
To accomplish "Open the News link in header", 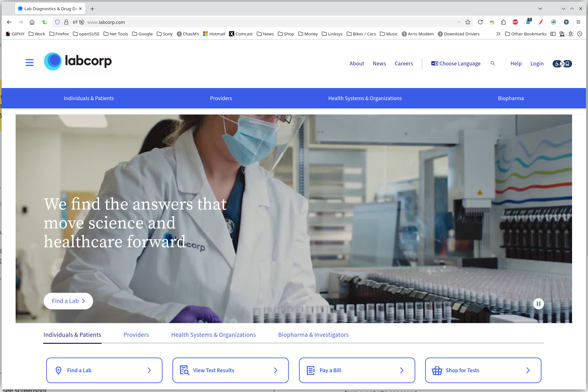I will (379, 63).
